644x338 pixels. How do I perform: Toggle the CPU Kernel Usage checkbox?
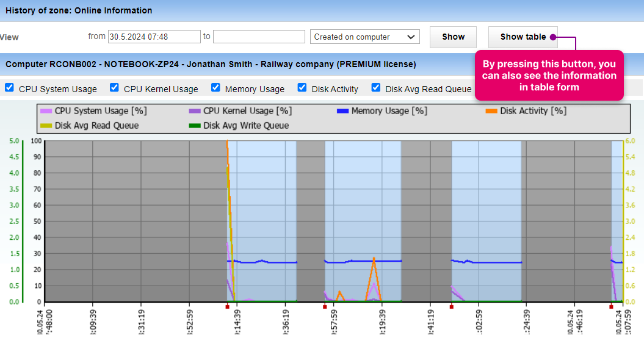tap(114, 87)
